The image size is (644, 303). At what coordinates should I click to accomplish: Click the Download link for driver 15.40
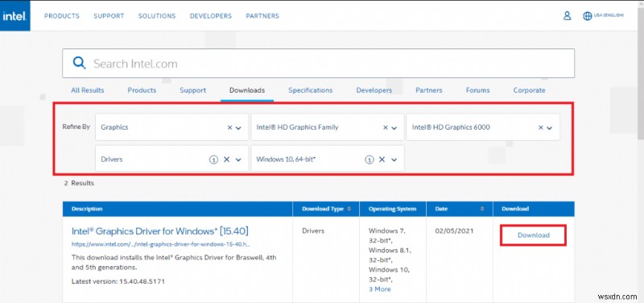coord(534,235)
